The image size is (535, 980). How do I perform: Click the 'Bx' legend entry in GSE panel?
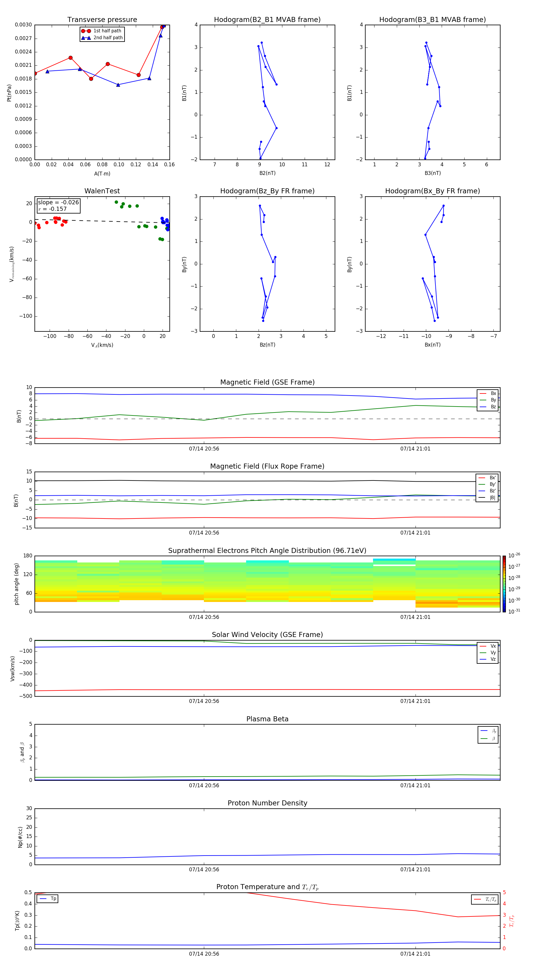point(488,393)
